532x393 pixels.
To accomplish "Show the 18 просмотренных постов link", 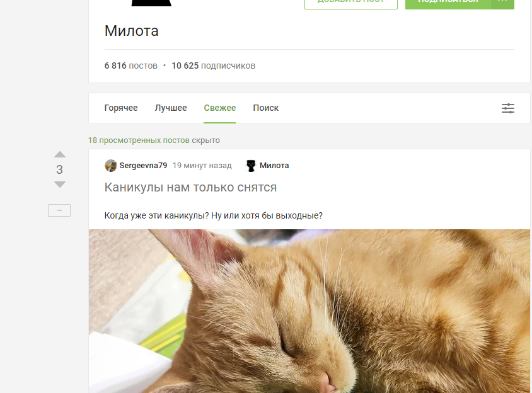I will click(139, 140).
